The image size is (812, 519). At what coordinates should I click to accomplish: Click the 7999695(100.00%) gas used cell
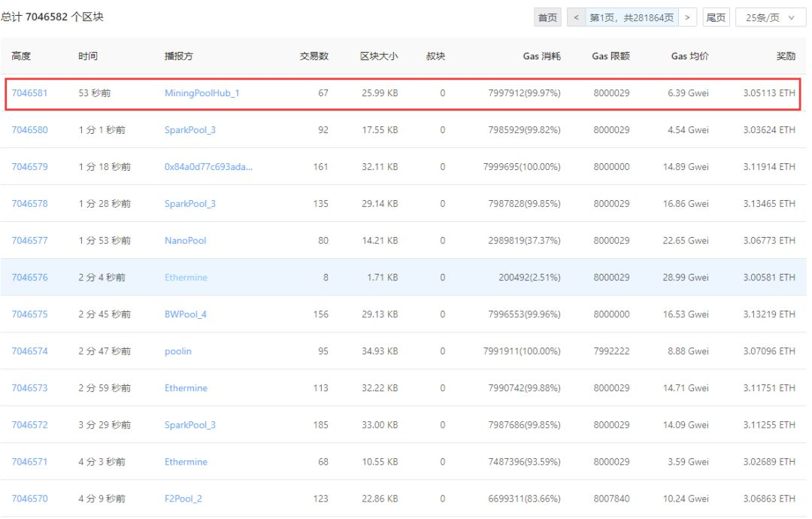click(522, 167)
